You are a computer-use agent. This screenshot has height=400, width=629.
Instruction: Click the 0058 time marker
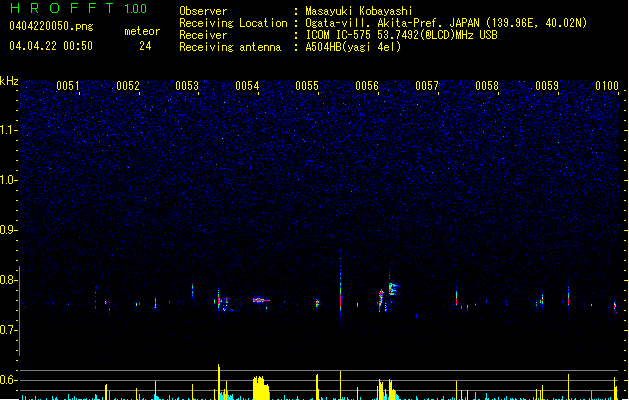click(487, 86)
